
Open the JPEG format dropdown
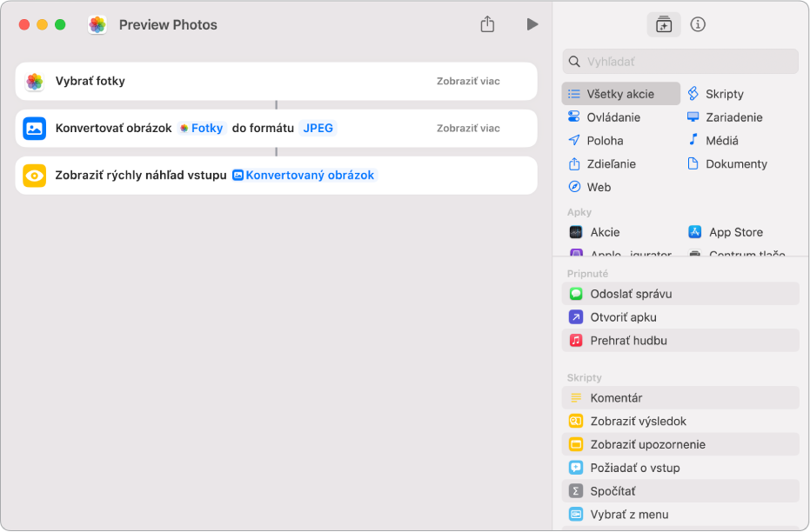point(318,128)
